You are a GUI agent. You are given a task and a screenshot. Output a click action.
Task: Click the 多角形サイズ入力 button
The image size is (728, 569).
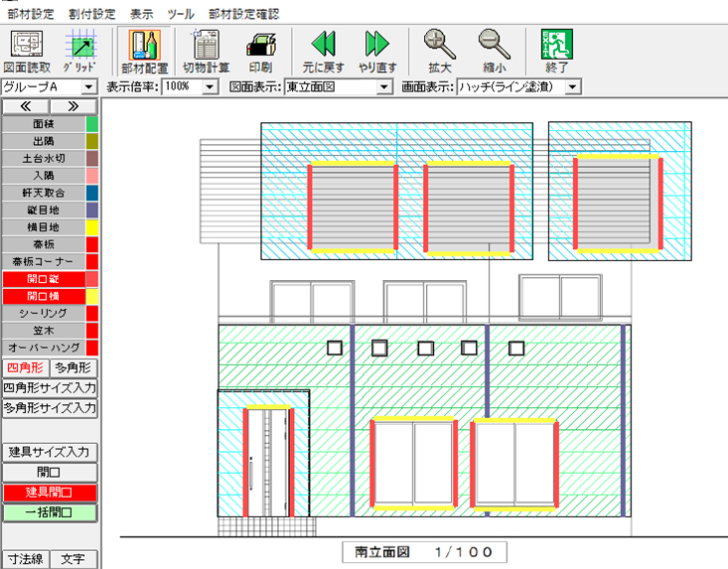[50, 408]
